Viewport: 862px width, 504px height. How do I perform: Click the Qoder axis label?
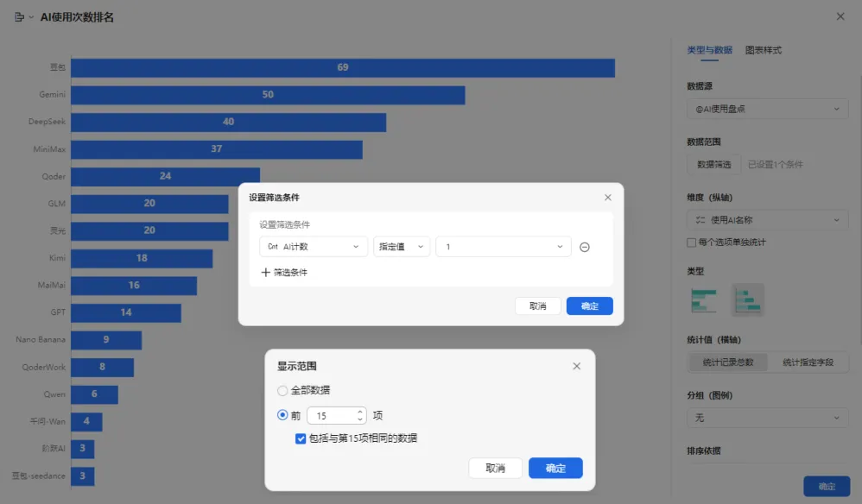[x=54, y=176]
